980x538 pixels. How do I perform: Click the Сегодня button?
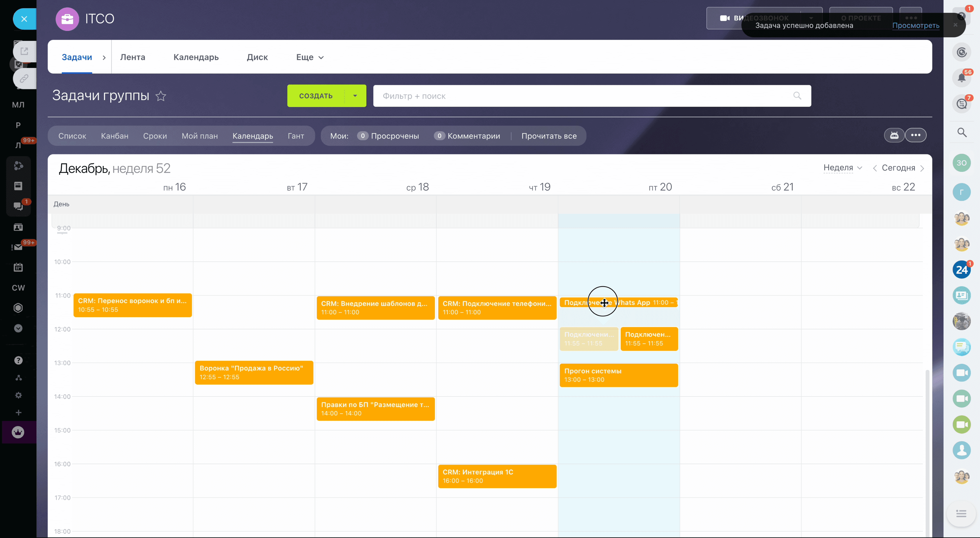(x=898, y=168)
